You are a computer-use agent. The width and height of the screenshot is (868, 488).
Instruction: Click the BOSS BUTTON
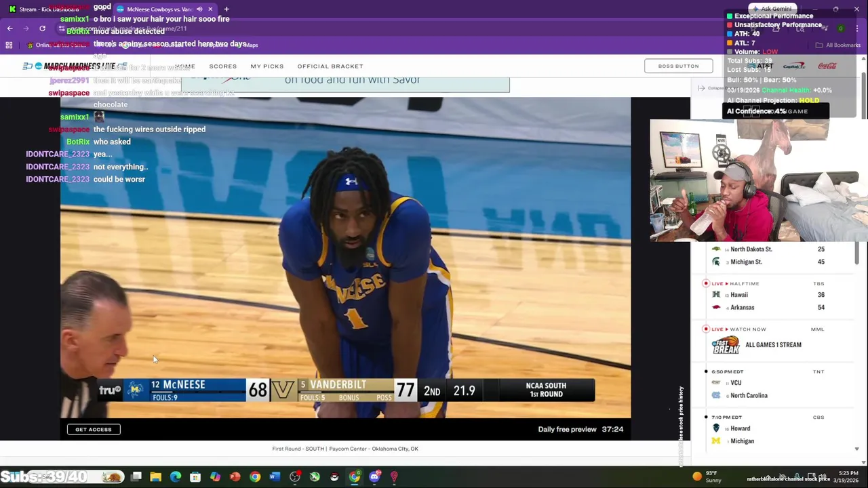point(678,66)
